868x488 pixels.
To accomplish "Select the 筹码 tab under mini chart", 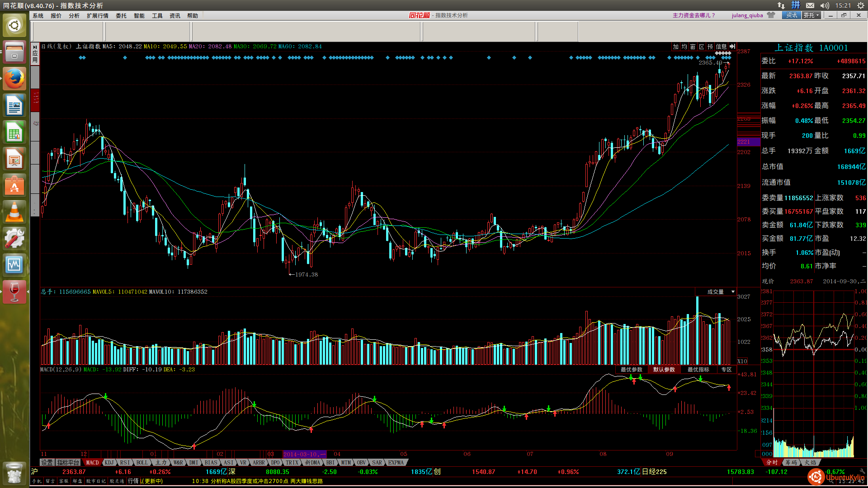I will (791, 463).
